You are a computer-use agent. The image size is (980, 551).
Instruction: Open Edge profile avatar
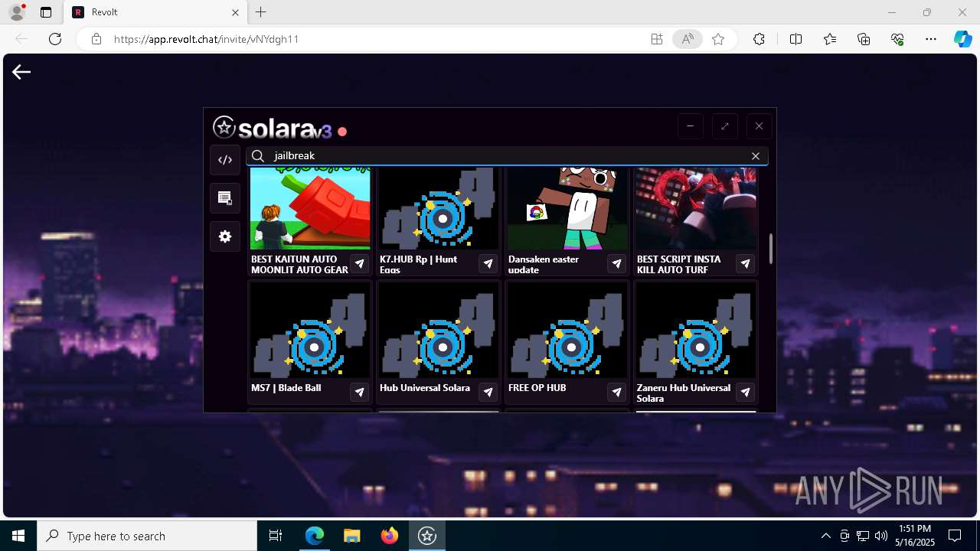tap(17, 12)
